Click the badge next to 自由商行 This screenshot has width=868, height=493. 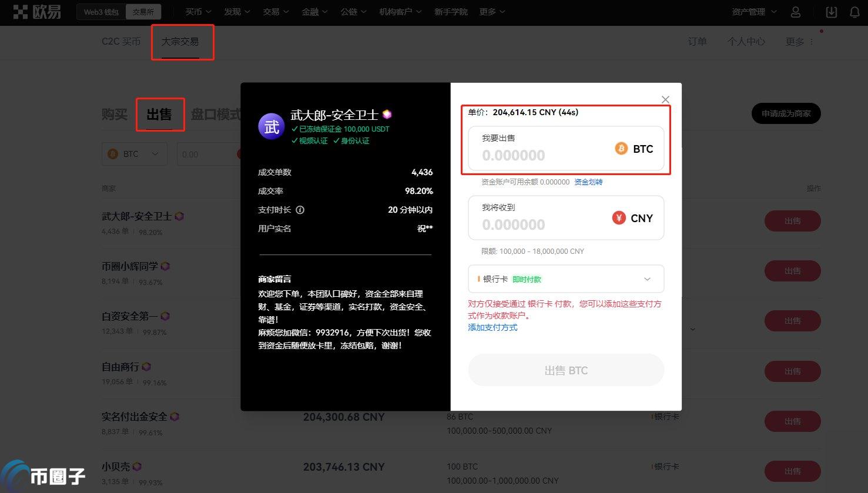[146, 367]
